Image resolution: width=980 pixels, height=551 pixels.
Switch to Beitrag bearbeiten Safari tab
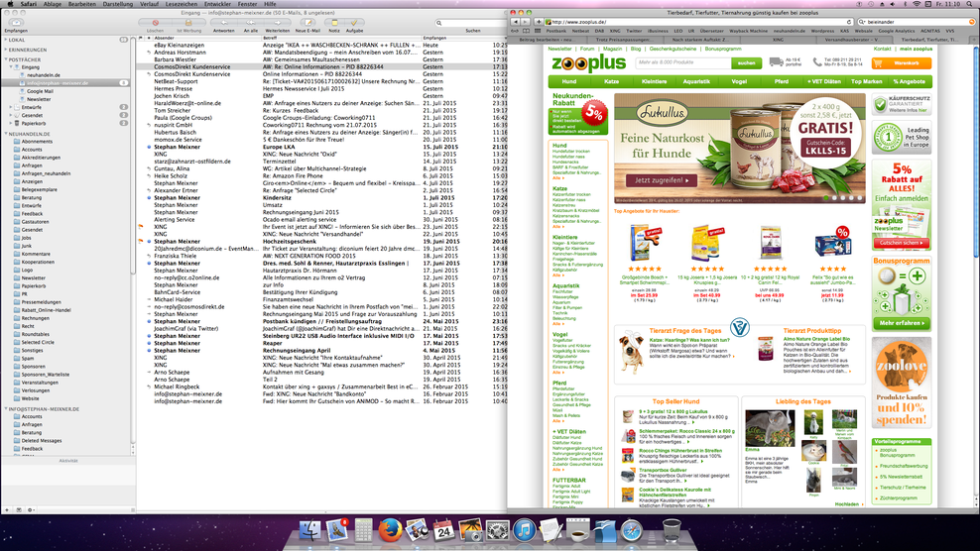point(547,39)
